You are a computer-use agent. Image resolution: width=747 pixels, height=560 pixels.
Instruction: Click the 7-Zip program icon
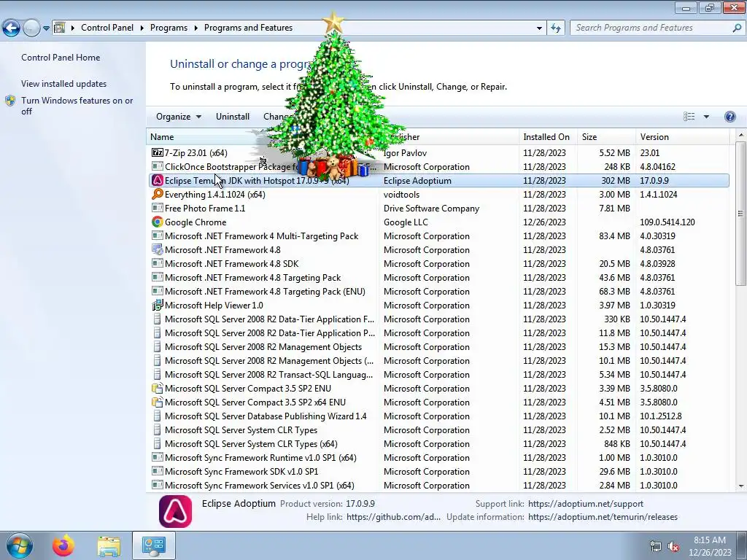[158, 153]
